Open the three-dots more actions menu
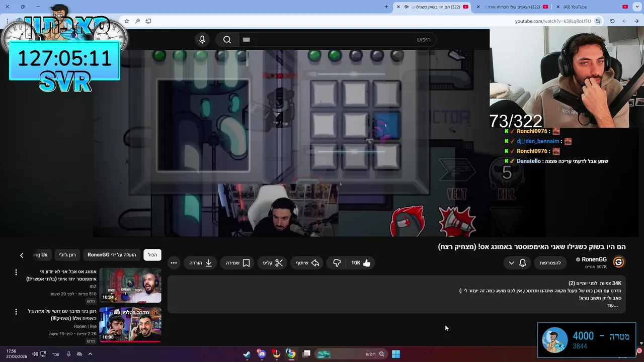 (x=174, y=263)
